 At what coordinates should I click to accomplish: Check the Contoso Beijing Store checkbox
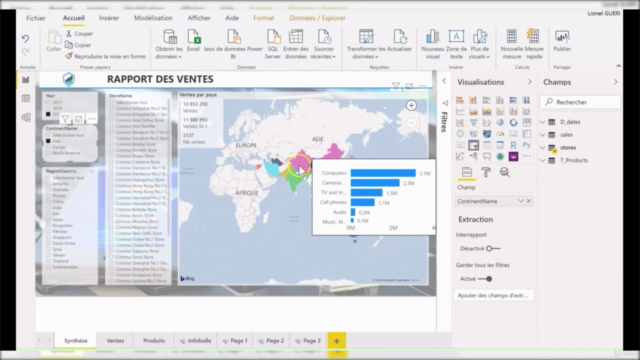pyautogui.click(x=111, y=144)
